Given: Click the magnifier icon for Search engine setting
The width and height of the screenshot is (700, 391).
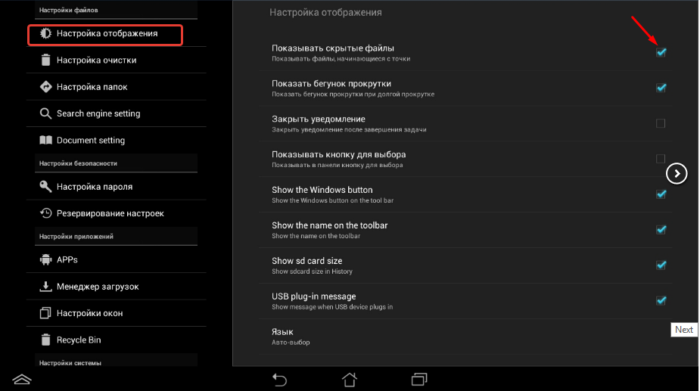Looking at the screenshot, I should [x=46, y=113].
